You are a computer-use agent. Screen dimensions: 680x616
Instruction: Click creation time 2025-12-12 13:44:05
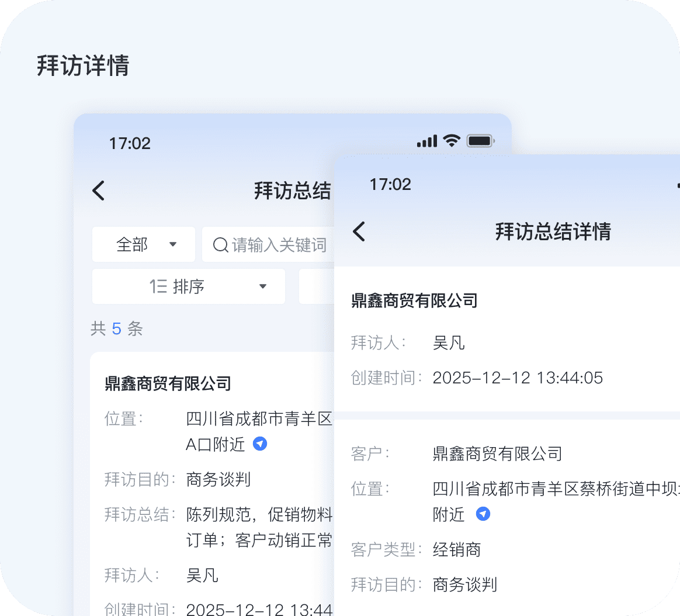[518, 378]
